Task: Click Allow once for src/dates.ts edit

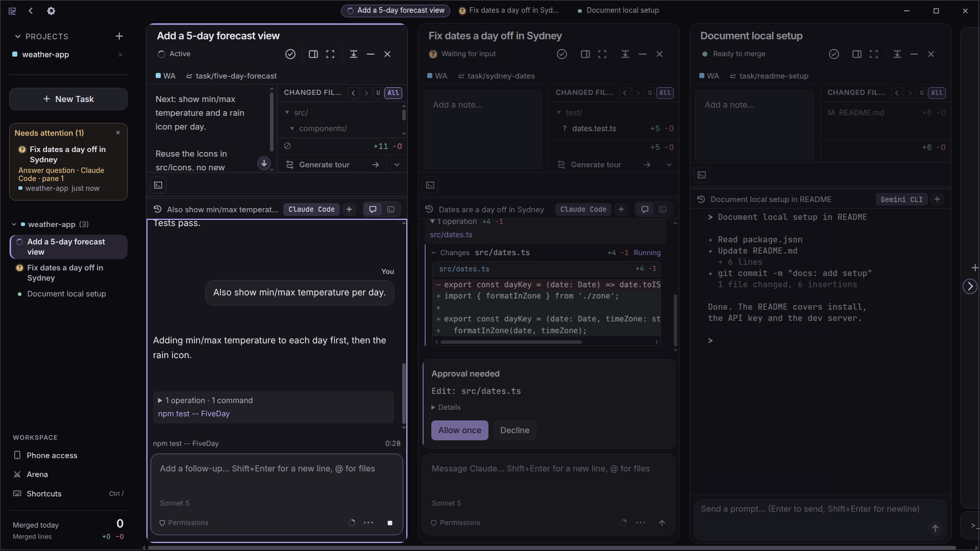Action: click(459, 430)
